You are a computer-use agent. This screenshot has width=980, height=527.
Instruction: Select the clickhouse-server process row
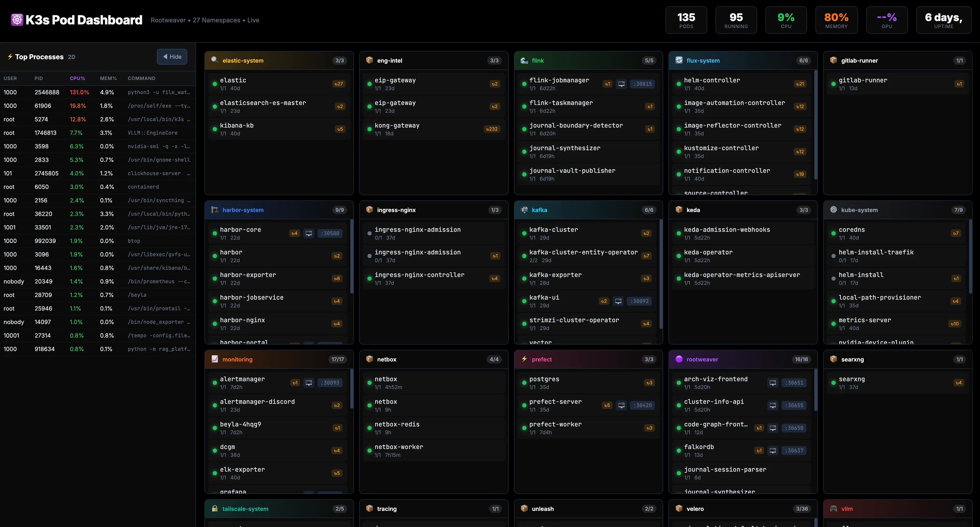point(98,173)
